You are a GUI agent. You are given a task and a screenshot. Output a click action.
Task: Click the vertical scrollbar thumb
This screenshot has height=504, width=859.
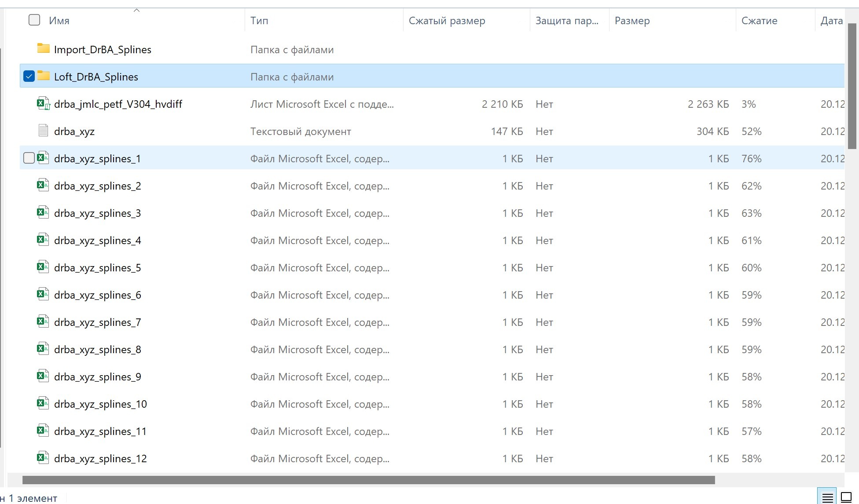[x=852, y=86]
